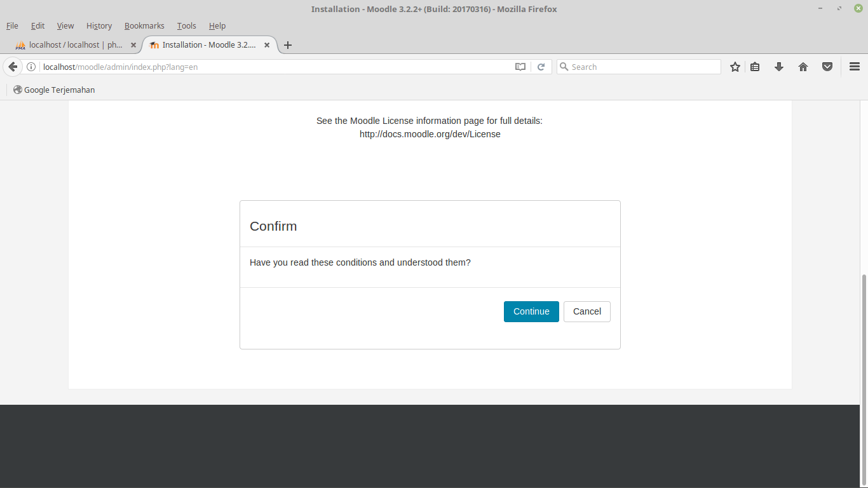Click the http://docs.moodle.org/dev/License text
Viewport: 868px width, 488px height.
[430, 134]
